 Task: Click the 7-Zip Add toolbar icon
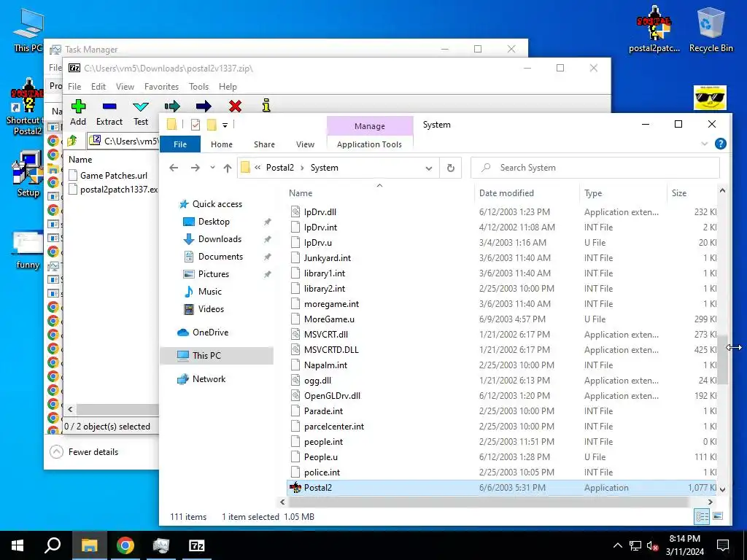[x=78, y=106]
